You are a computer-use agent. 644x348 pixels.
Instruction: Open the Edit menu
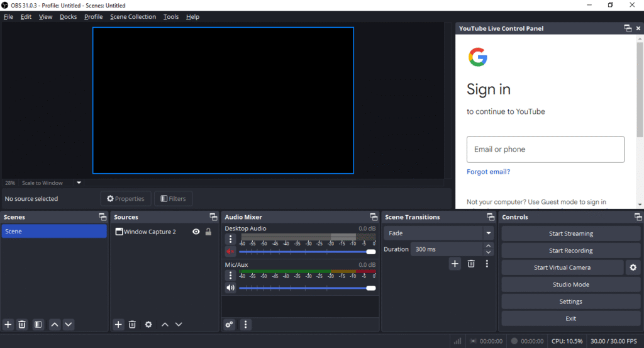click(x=26, y=17)
